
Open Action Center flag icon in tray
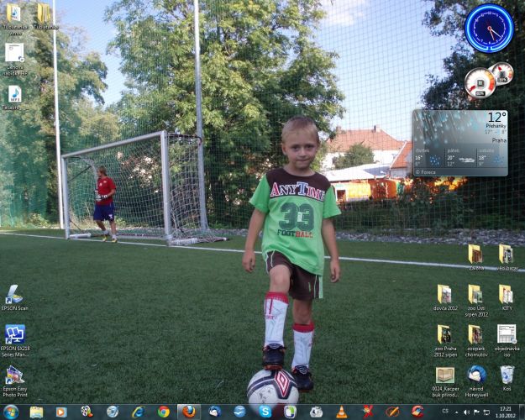point(476,412)
